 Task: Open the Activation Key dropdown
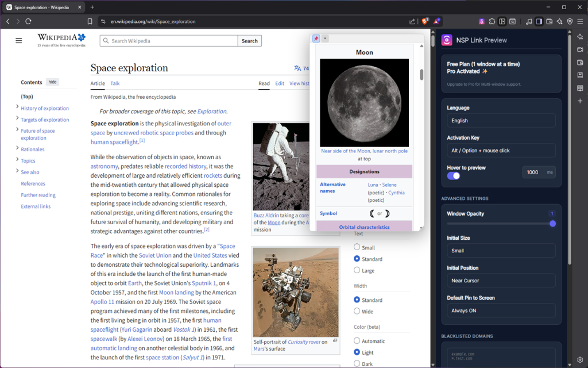[501, 151]
